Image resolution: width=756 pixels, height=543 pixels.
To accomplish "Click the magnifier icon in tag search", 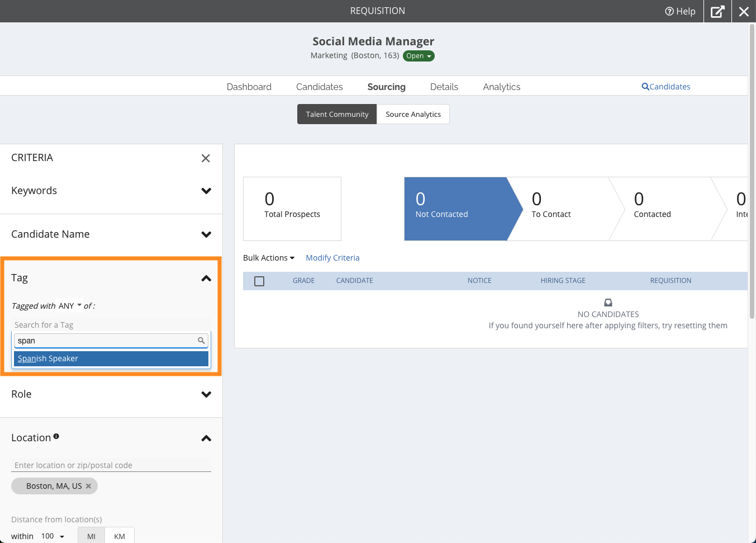I will (x=201, y=341).
